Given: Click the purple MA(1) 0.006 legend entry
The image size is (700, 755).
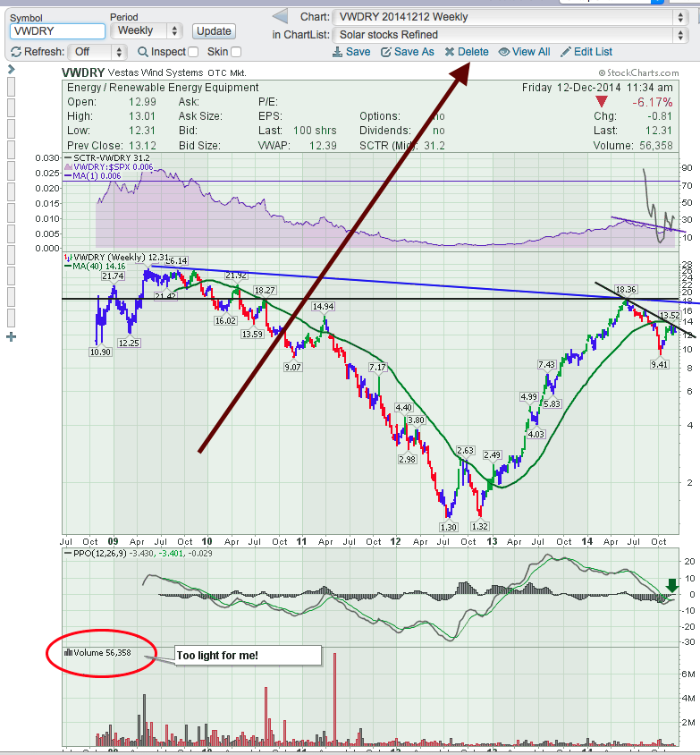Looking at the screenshot, I should pyautogui.click(x=92, y=176).
